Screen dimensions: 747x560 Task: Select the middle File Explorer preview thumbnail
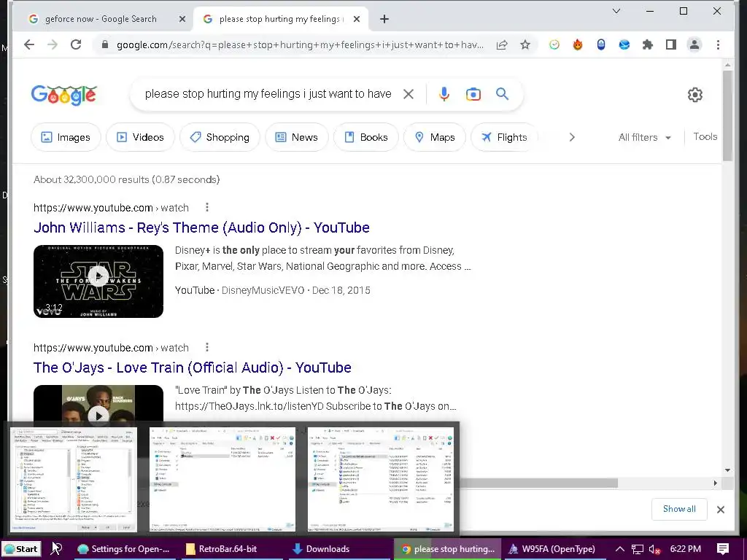coord(222,479)
